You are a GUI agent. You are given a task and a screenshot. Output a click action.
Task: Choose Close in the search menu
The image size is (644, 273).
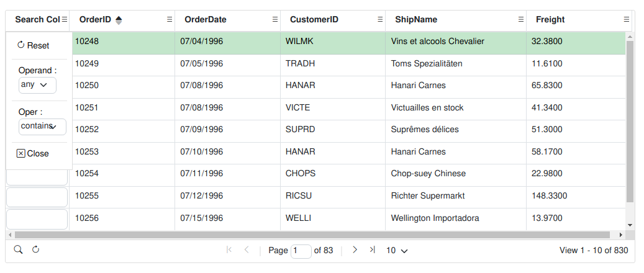(x=33, y=153)
